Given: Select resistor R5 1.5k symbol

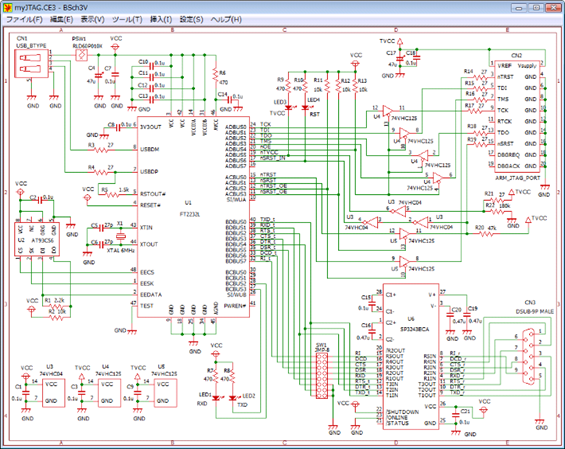Looking at the screenshot, I should [112, 195].
